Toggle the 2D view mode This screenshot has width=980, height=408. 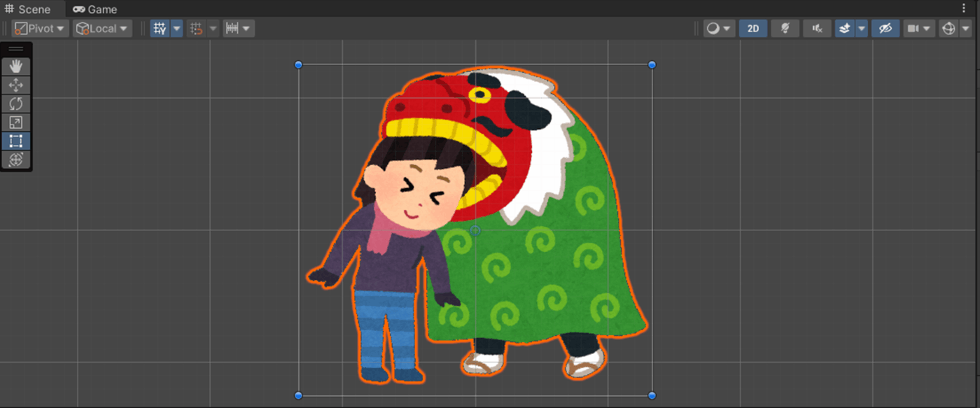point(753,29)
